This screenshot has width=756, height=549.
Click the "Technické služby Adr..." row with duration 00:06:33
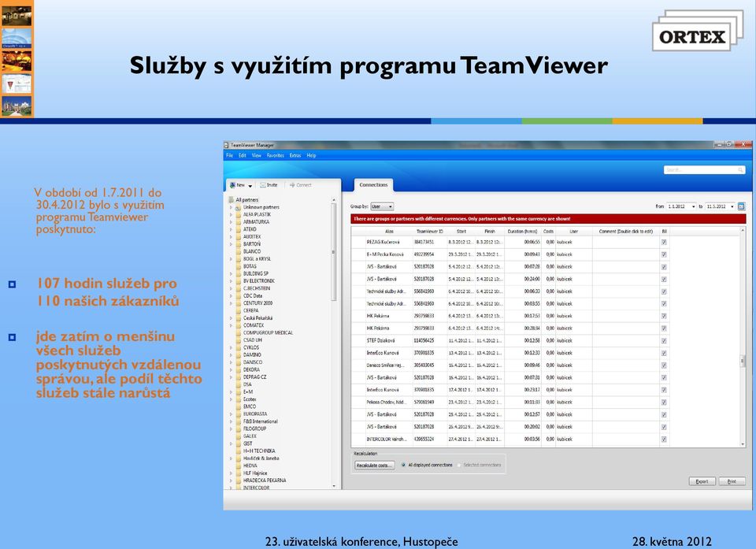510,291
